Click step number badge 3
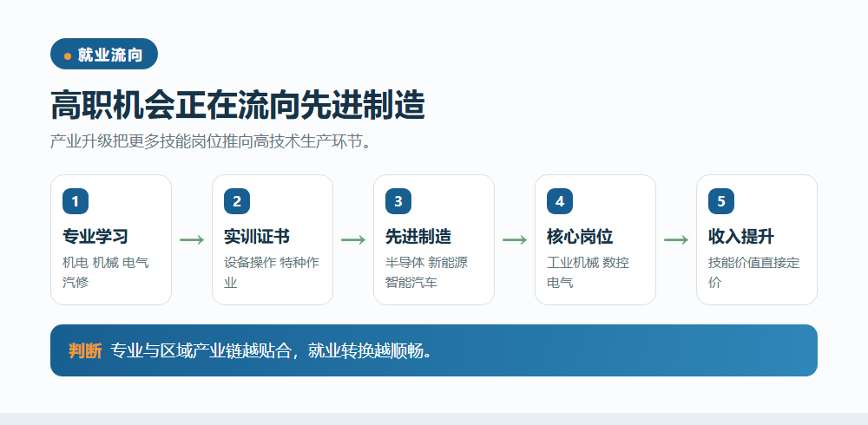This screenshot has height=425, width=868. [398, 201]
